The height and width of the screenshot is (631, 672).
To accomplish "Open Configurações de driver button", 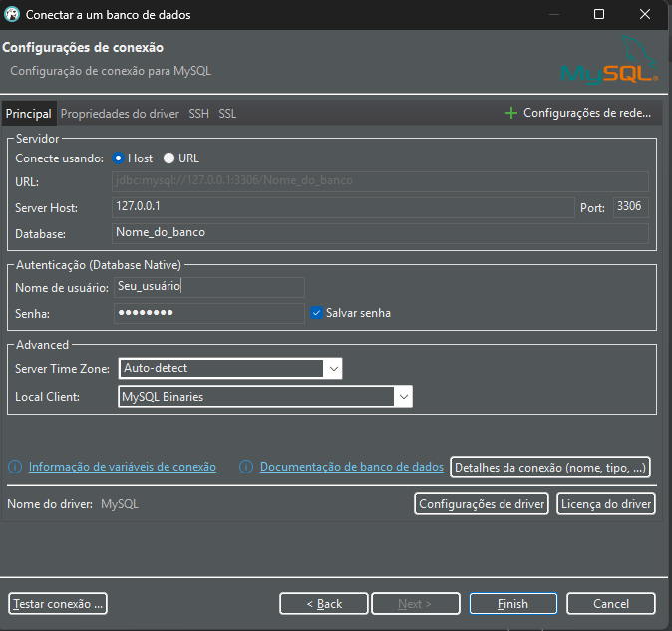I will 482,504.
